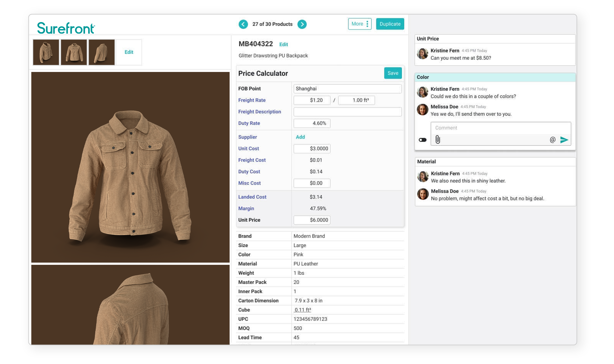Toggle the switch beside comment box
Screen dimensions: 614x364
pyautogui.click(x=422, y=140)
